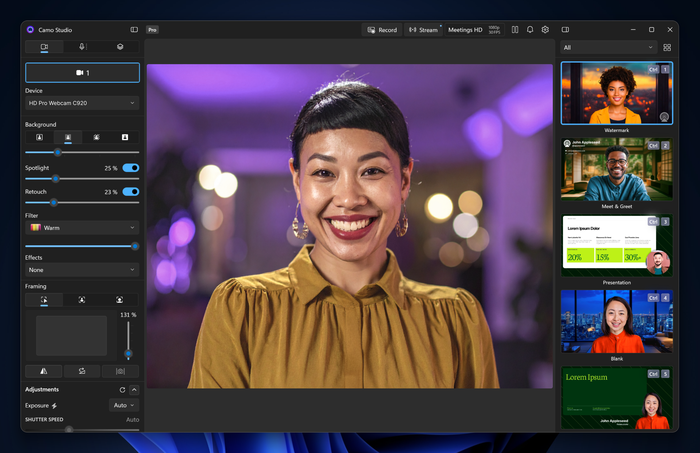Adjust the Spotlight intensity slider
This screenshot has height=453, width=700.
(82, 179)
